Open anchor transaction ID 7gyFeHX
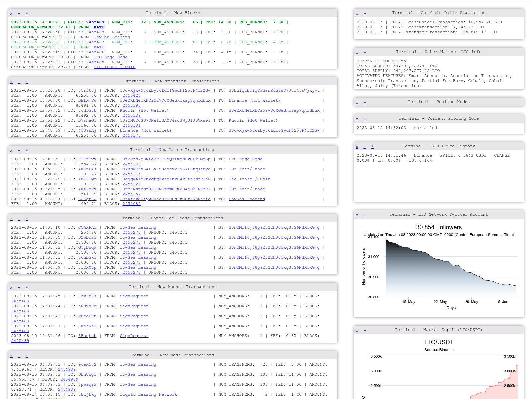This screenshot has width=532, height=399. pos(87,296)
